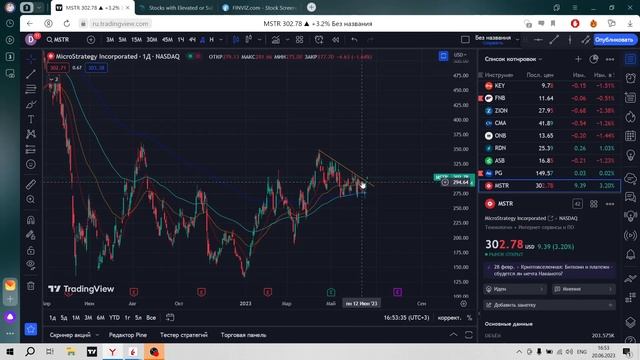Create an alert from the top toolbar
The image size is (640, 360).
[319, 40]
